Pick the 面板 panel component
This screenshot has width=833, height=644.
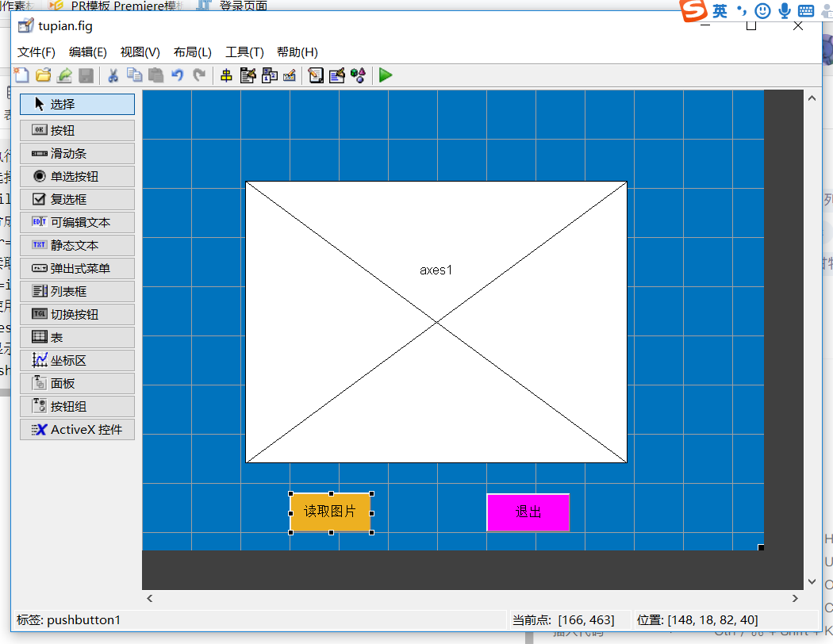[x=77, y=383]
